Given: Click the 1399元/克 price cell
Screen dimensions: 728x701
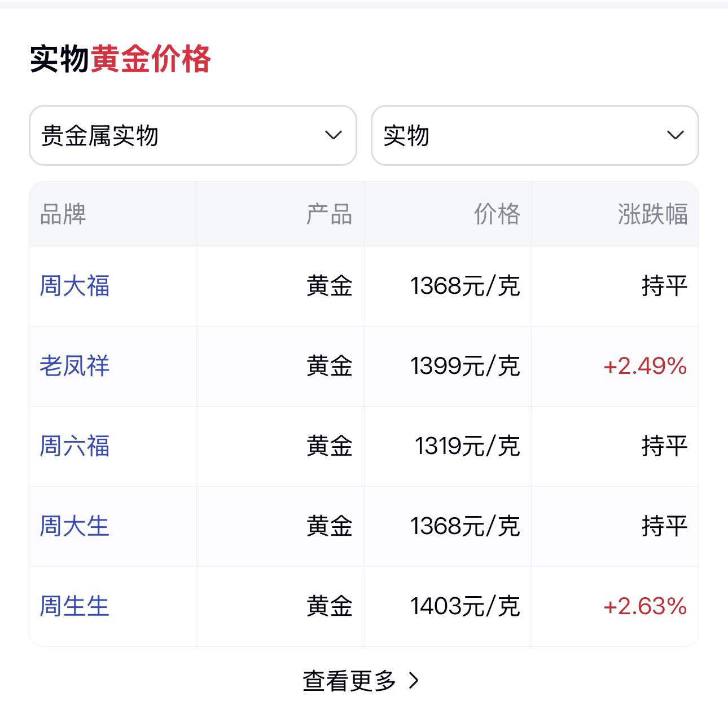Looking at the screenshot, I should click(x=465, y=366).
